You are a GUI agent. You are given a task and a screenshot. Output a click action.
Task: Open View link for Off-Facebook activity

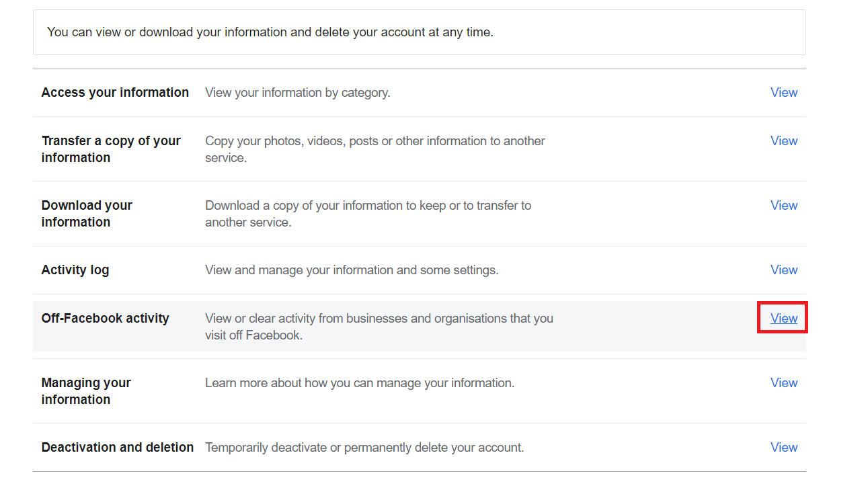tap(784, 319)
